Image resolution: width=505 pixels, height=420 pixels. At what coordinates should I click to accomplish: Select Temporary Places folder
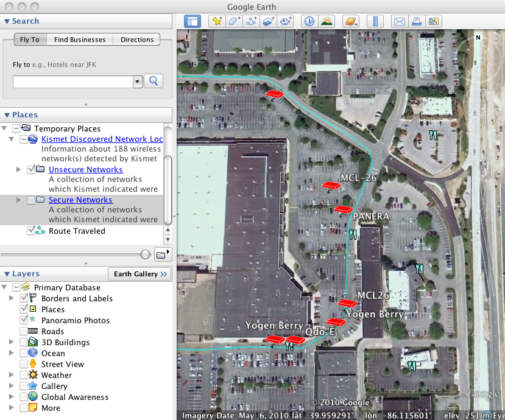click(x=67, y=128)
